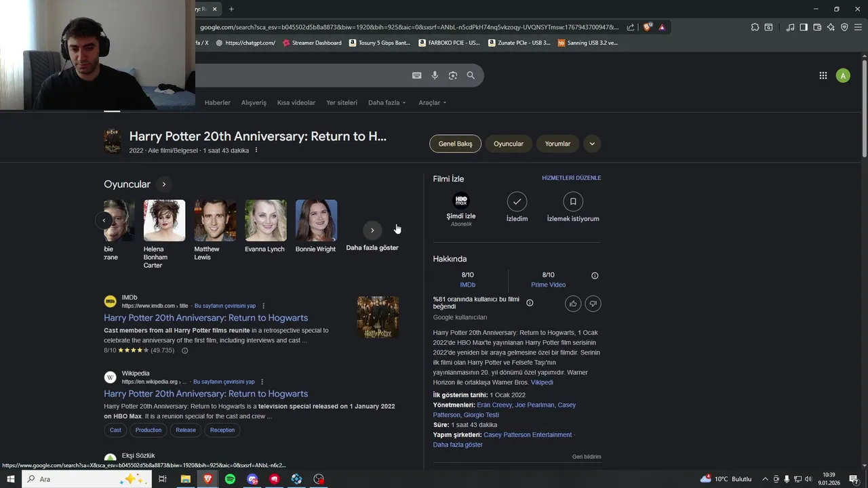Open the browser hamburger menu
The height and width of the screenshot is (488, 868).
(x=859, y=27)
